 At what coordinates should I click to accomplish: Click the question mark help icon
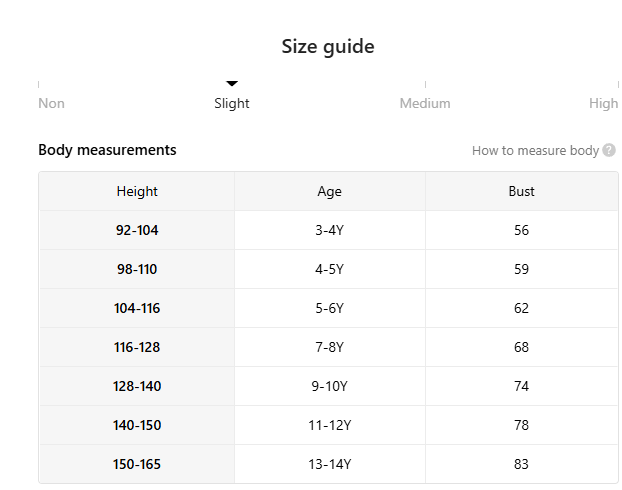point(609,150)
